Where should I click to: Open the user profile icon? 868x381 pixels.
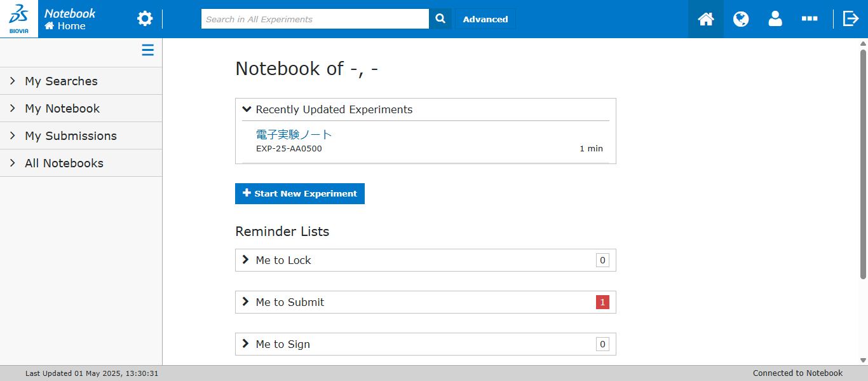(775, 19)
